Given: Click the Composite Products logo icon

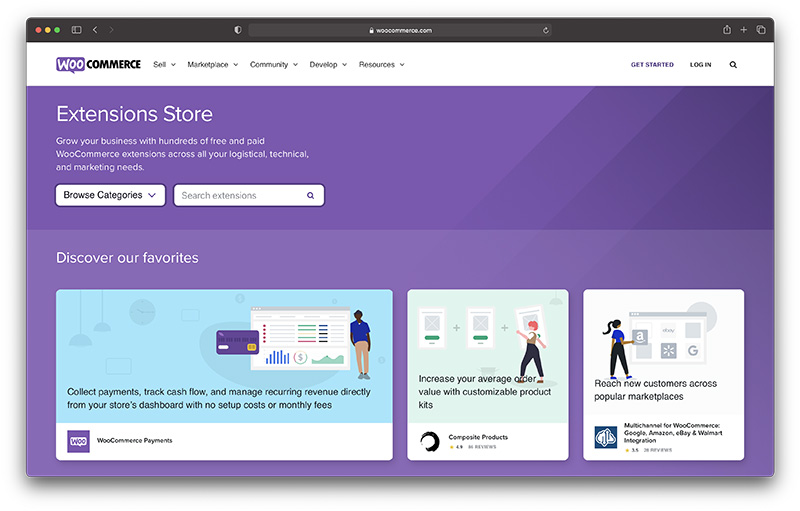Looking at the screenshot, I should 430,441.
